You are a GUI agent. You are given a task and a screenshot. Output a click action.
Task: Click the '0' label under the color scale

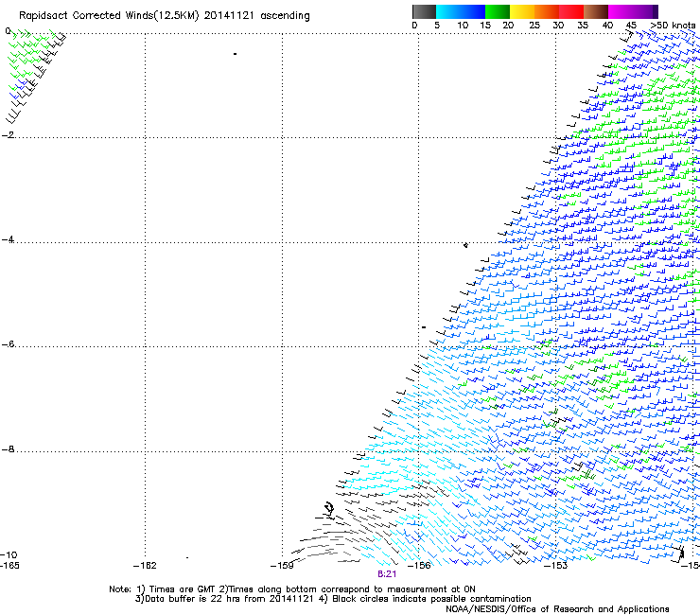(414, 26)
